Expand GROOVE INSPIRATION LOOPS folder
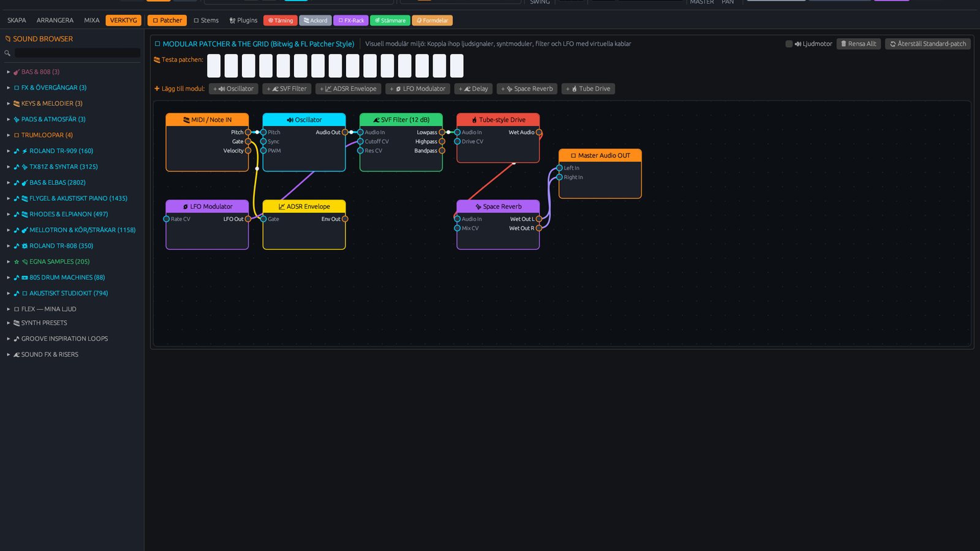 (x=8, y=339)
